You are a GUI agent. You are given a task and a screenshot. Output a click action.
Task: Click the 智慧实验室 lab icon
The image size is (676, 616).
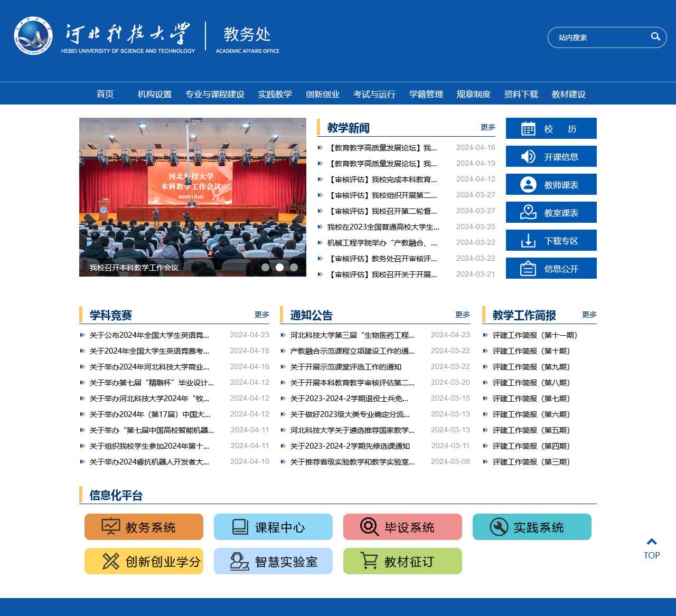[239, 561]
